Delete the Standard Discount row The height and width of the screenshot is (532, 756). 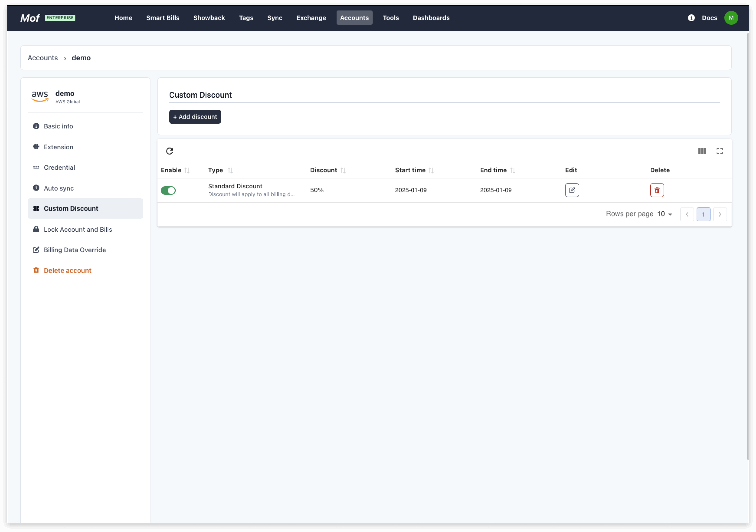coord(657,190)
